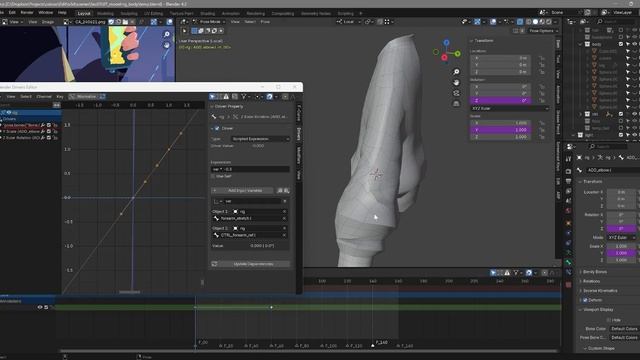Enable the Use Self checkbox

[x=213, y=176]
